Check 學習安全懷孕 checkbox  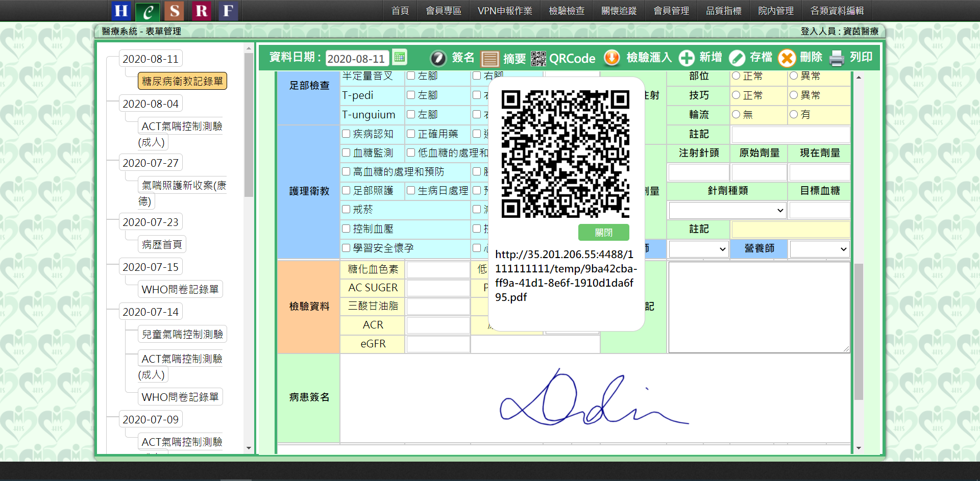pyautogui.click(x=346, y=248)
